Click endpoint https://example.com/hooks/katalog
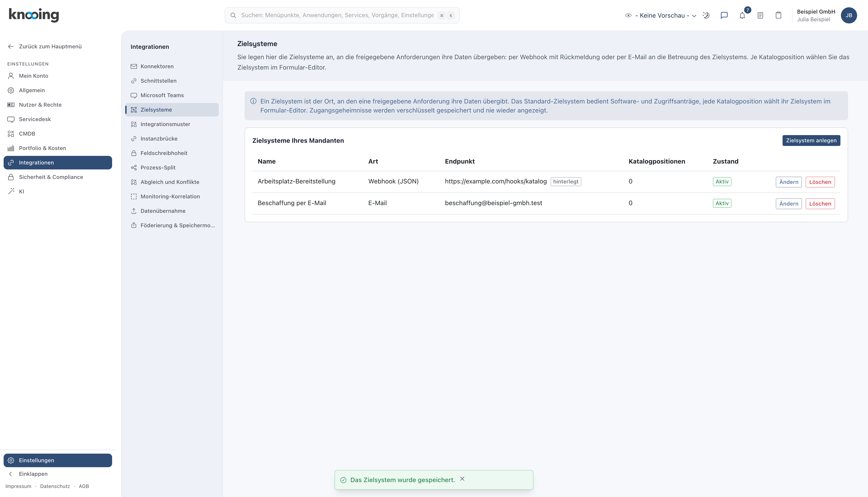Viewport: 868px width, 497px height. coord(496,182)
